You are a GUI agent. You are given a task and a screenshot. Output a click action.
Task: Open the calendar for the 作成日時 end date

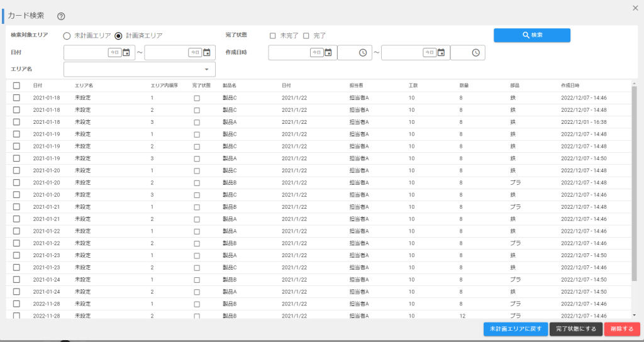tap(441, 53)
